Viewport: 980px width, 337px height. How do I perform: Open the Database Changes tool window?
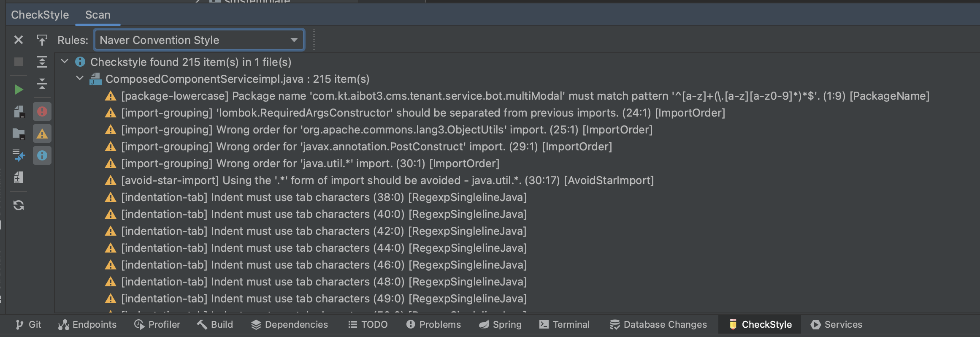658,324
